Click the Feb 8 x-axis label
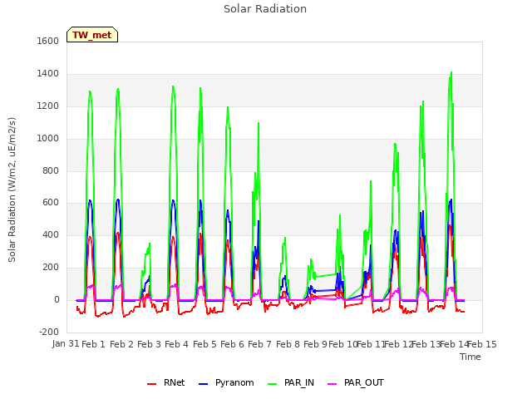Image resolution: width=532 pixels, height=399 pixels. coord(288,344)
